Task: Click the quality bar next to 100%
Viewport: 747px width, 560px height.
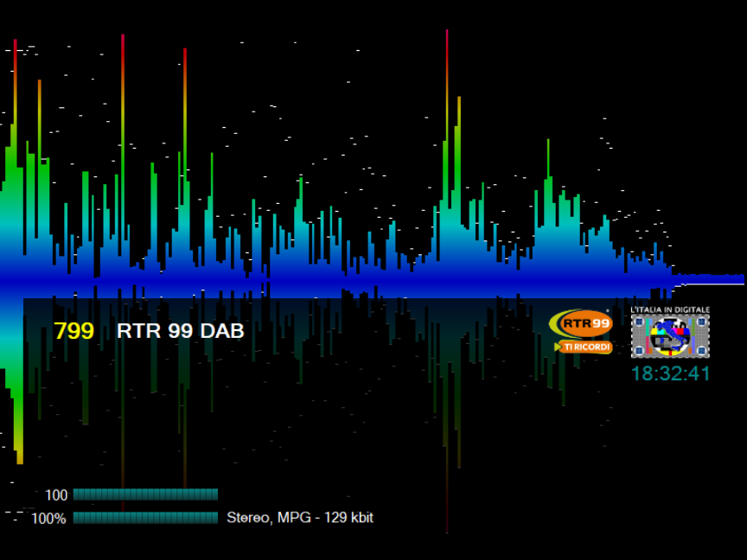Action: pyautogui.click(x=145, y=518)
